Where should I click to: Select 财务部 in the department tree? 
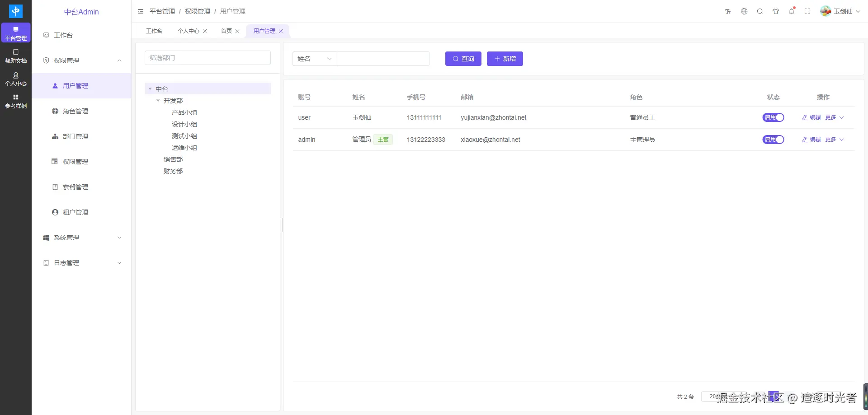point(173,171)
